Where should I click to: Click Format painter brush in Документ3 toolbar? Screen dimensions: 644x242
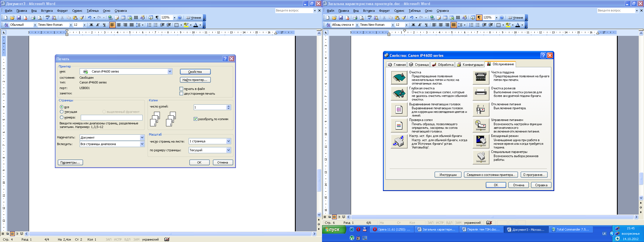point(82,18)
